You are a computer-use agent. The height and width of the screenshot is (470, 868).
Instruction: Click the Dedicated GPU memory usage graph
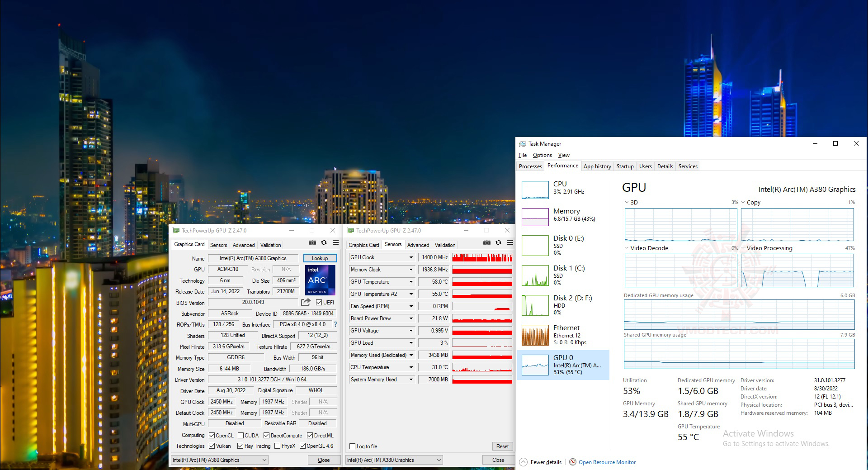click(x=739, y=314)
